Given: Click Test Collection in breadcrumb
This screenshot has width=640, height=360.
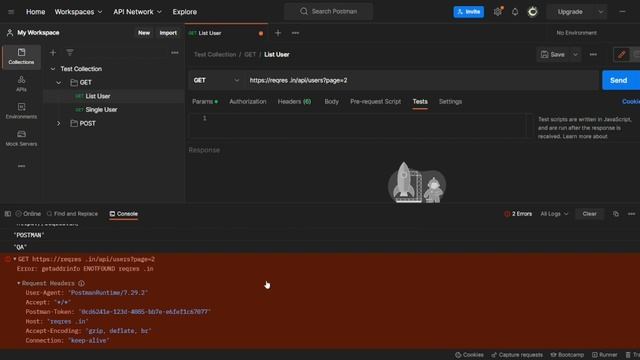Looking at the screenshot, I should pos(215,54).
